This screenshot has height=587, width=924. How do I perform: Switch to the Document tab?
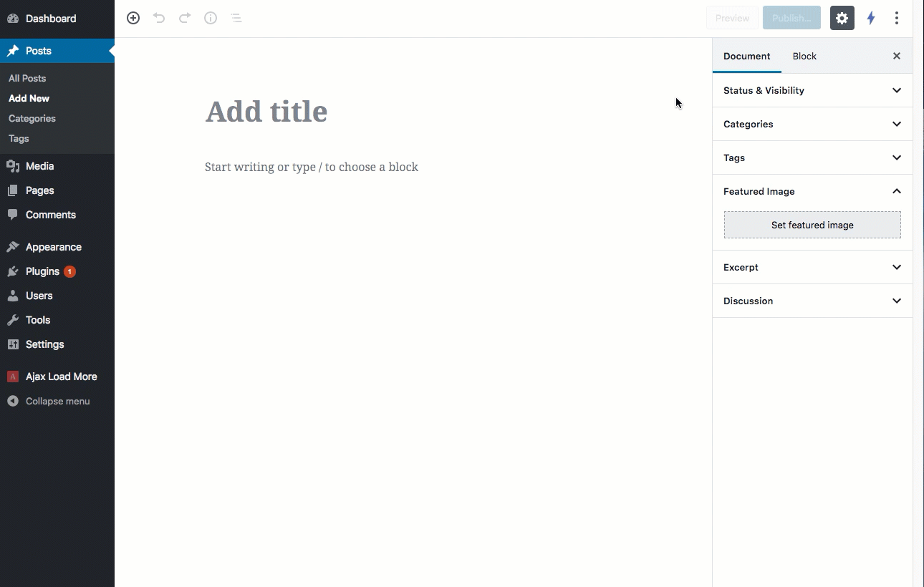(x=747, y=56)
